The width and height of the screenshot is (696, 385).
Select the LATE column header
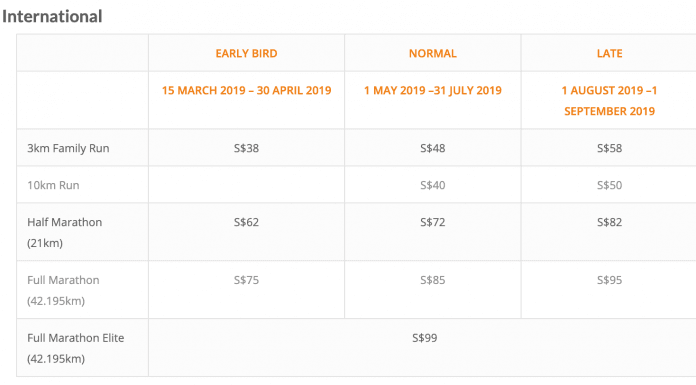(x=609, y=53)
